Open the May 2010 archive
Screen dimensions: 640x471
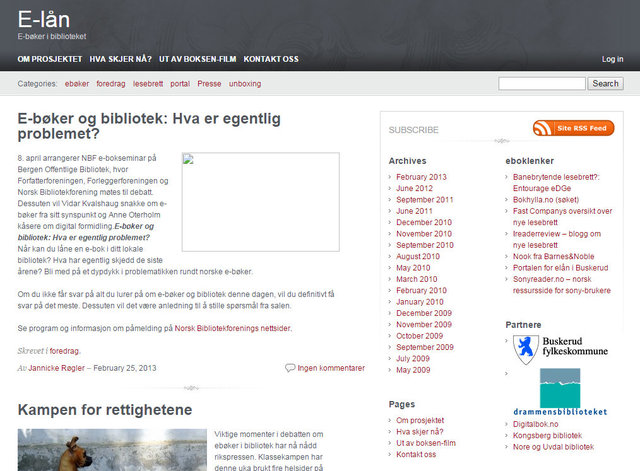(x=413, y=268)
